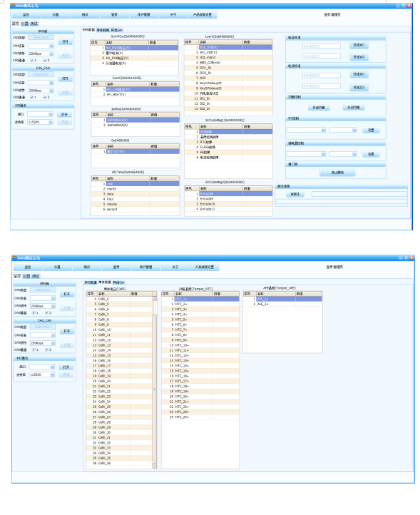Toggle CHG_CAN channel 2 checkbox, upper window

pyautogui.click(x=45, y=97)
